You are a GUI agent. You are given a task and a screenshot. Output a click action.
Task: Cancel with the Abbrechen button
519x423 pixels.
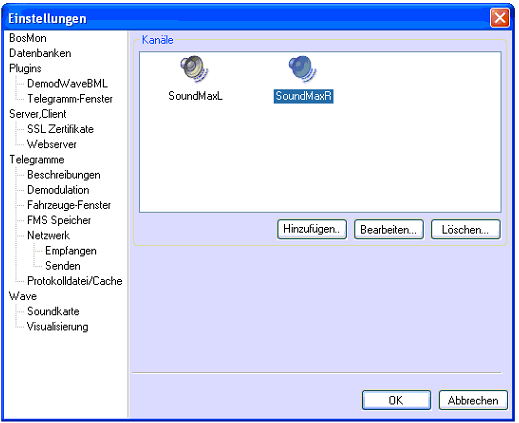(473, 400)
